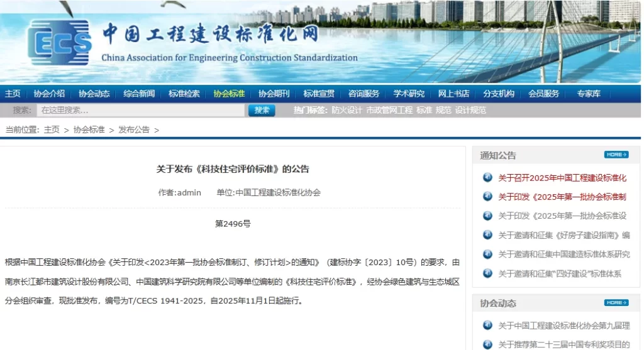Click bullet icon beside 关于印发《2025年第一批协会标准设
Screen dimensions: 644x350
coord(487,216)
